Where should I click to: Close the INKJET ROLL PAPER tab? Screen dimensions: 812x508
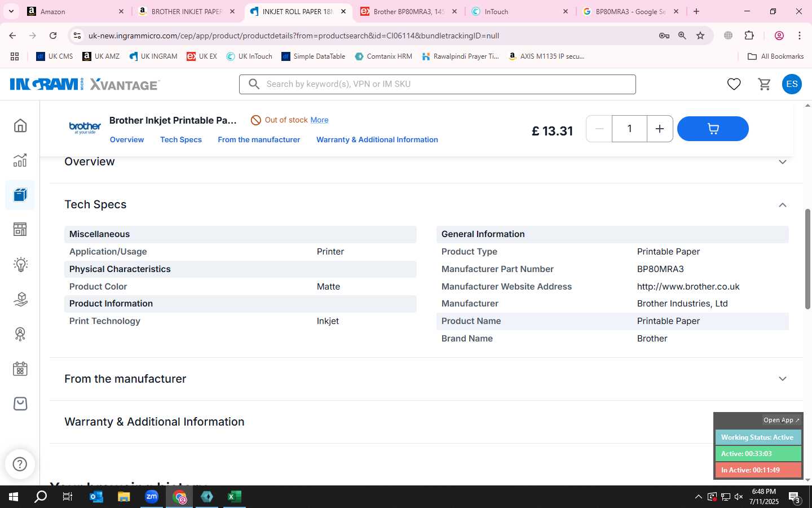tap(343, 11)
